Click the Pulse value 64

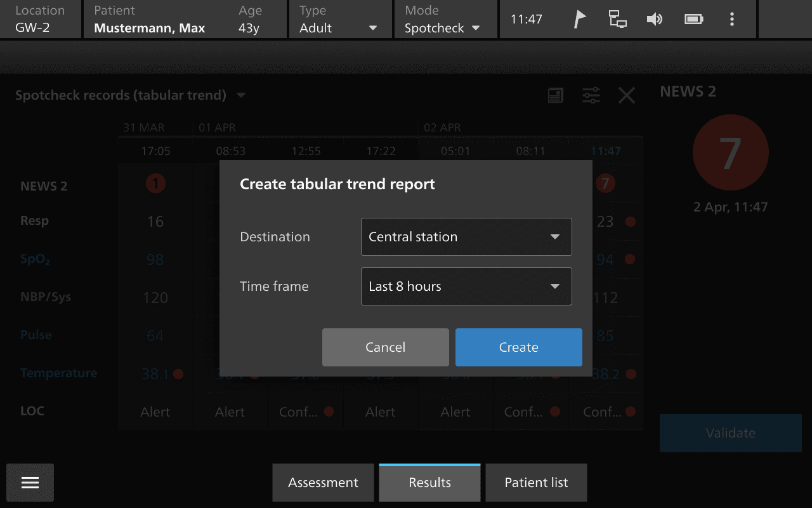coord(155,336)
